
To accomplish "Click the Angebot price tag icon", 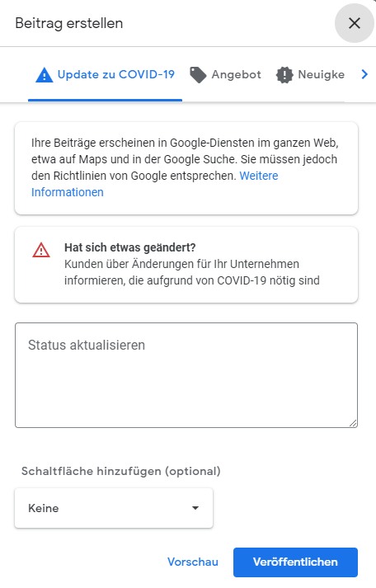I will tap(198, 74).
